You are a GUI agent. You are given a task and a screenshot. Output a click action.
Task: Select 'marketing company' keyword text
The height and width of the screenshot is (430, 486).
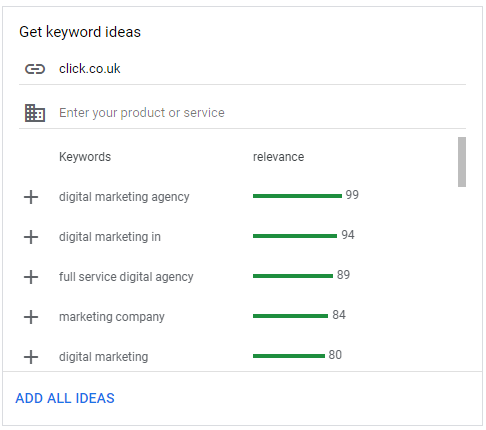pos(112,317)
